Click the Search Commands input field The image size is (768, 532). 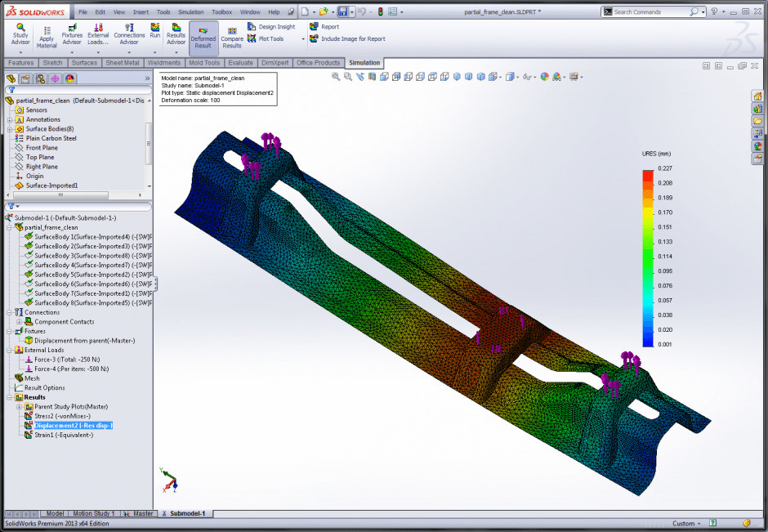[x=650, y=12]
